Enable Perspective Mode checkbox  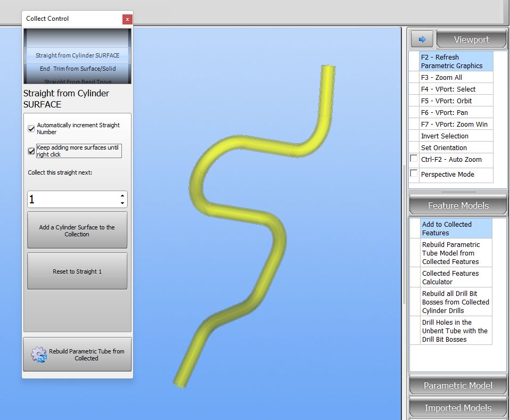coord(414,174)
